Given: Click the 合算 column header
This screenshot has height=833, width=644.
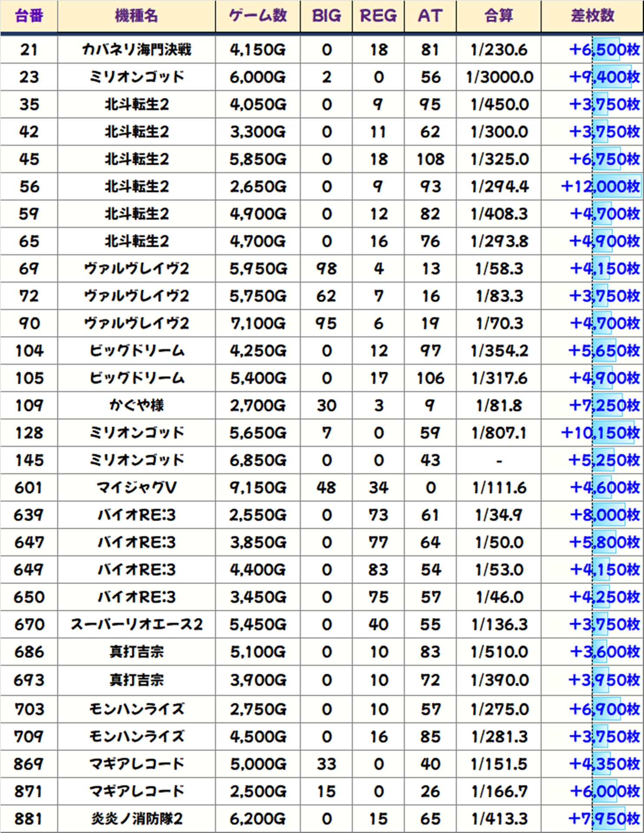Looking at the screenshot, I should (x=499, y=16).
